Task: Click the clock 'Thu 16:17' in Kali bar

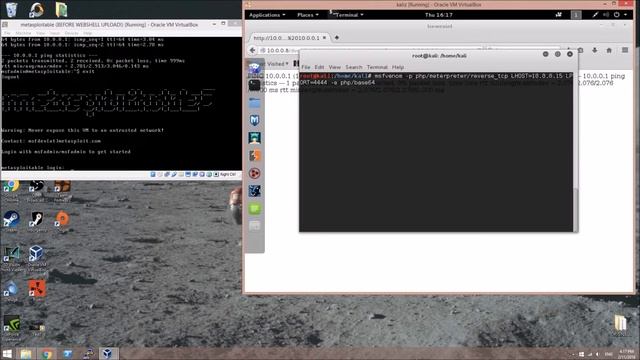Action: point(438,15)
